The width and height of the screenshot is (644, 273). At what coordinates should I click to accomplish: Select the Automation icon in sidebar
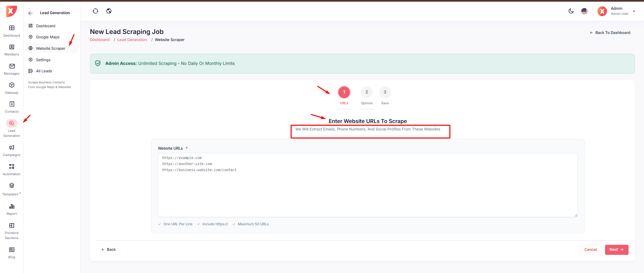click(12, 167)
